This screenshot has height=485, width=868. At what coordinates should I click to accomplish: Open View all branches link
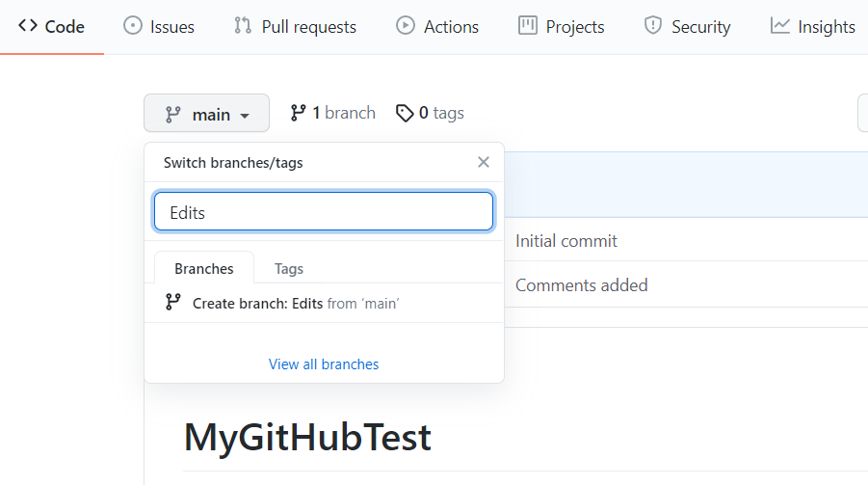324,364
